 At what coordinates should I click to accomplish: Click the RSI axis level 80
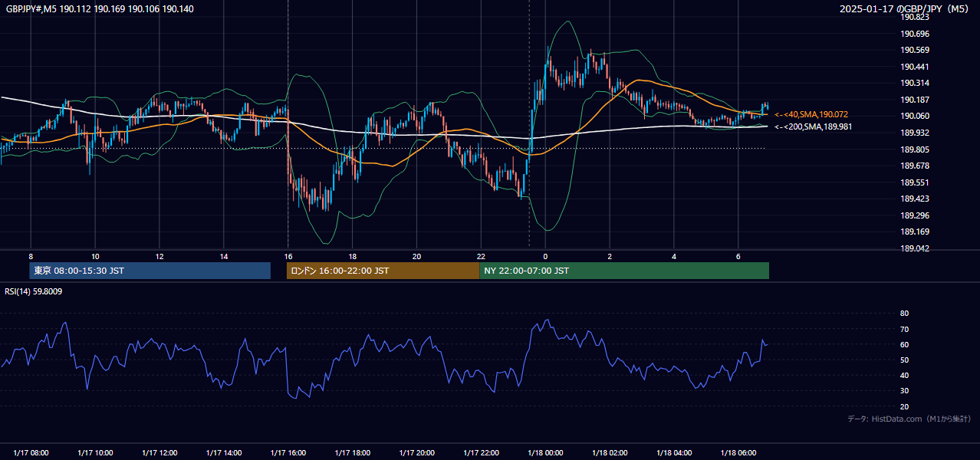pos(905,314)
